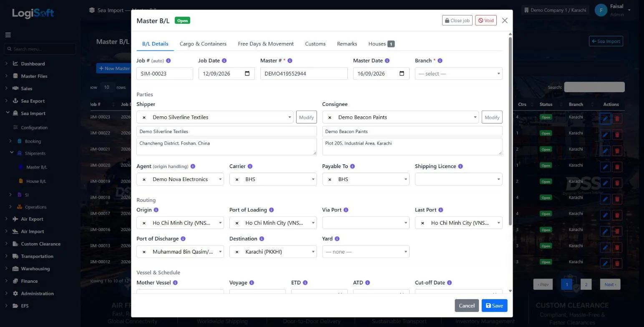The image size is (644, 327).
Task: Open the Payable To dropdown
Action: (x=366, y=179)
